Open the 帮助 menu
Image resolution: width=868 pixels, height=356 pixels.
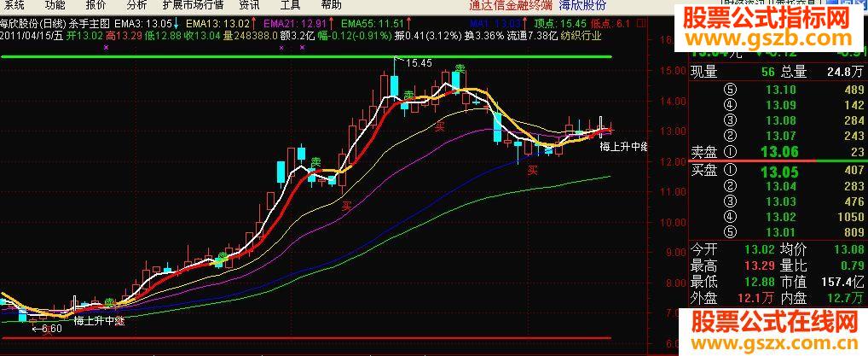pos(331,5)
